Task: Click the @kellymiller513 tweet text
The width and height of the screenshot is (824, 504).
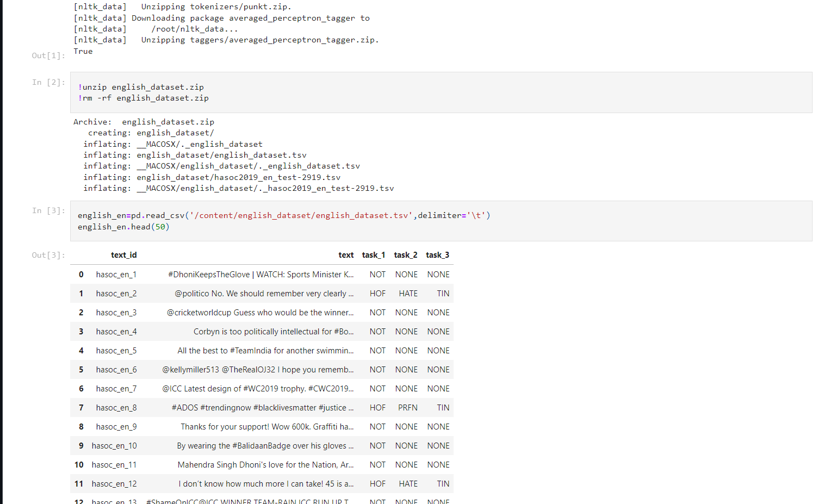Action: 258,370
